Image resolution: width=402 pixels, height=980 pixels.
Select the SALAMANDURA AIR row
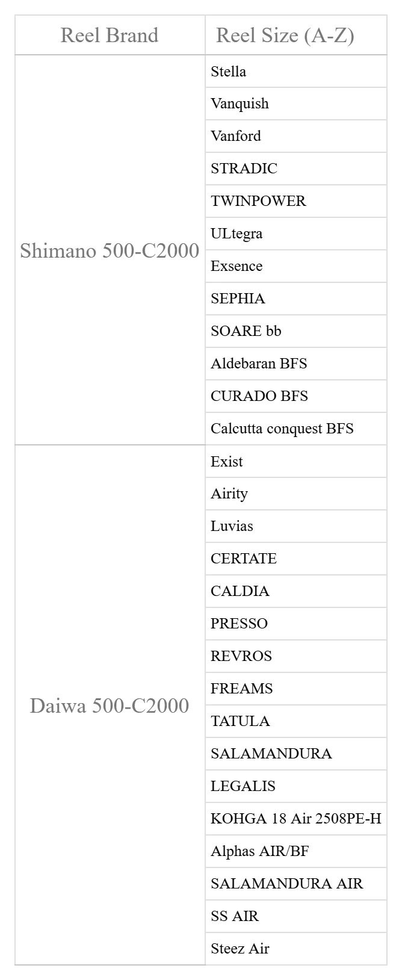tap(295, 884)
